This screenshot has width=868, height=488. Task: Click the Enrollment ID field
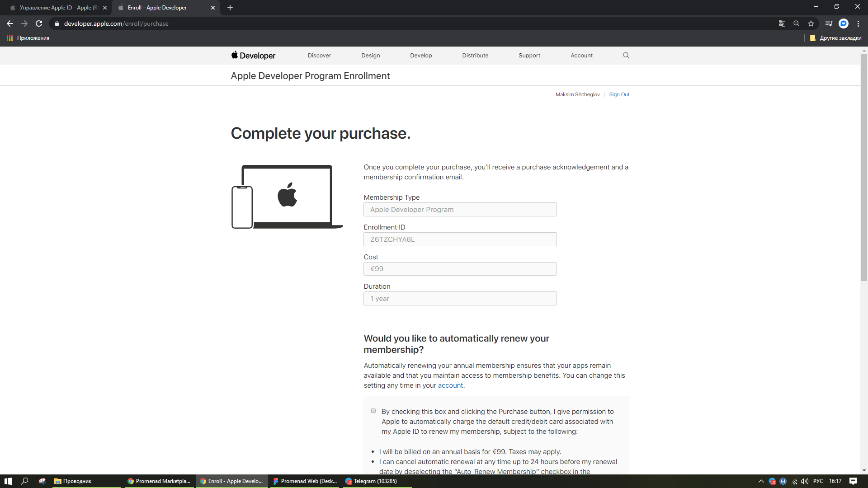460,239
